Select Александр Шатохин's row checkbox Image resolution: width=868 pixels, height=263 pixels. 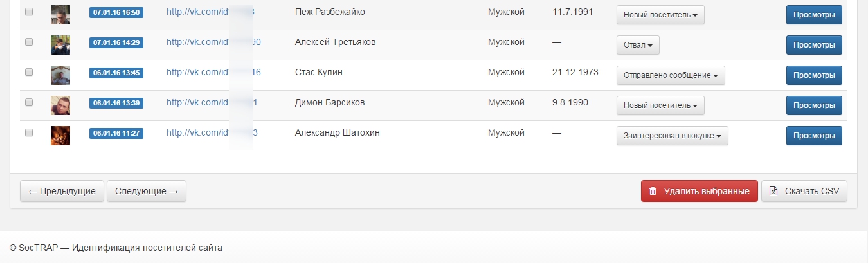point(29,132)
